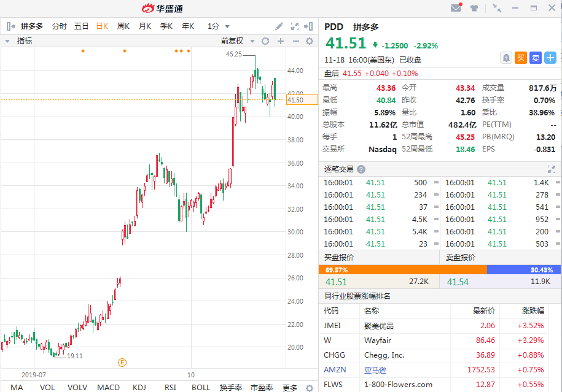The width and height of the screenshot is (562, 392).
Task: Expand chart to fullscreen
Action: tap(295, 26)
